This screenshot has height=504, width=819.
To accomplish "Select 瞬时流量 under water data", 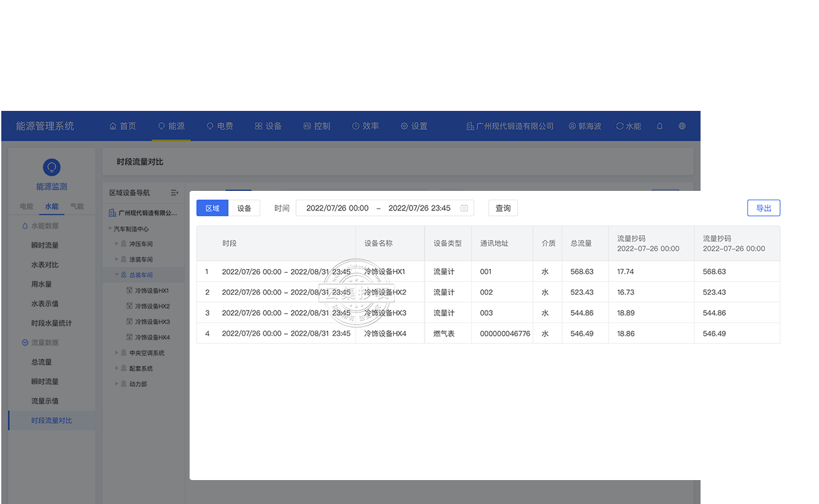I will [x=45, y=245].
